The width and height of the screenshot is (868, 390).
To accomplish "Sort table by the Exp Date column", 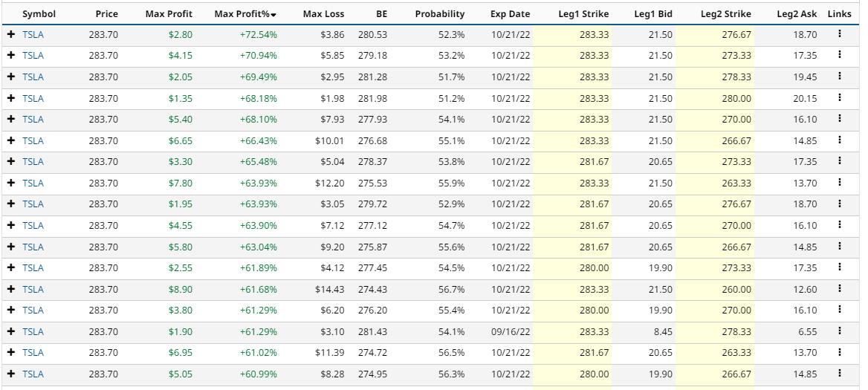I will pos(510,14).
